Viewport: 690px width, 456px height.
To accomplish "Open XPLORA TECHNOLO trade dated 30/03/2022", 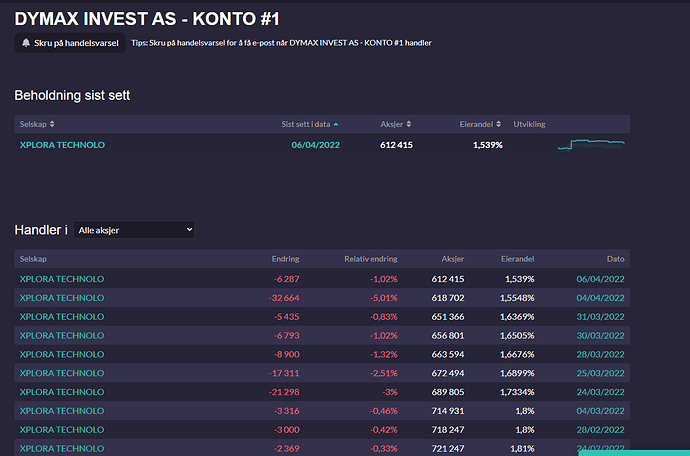I will [x=62, y=335].
